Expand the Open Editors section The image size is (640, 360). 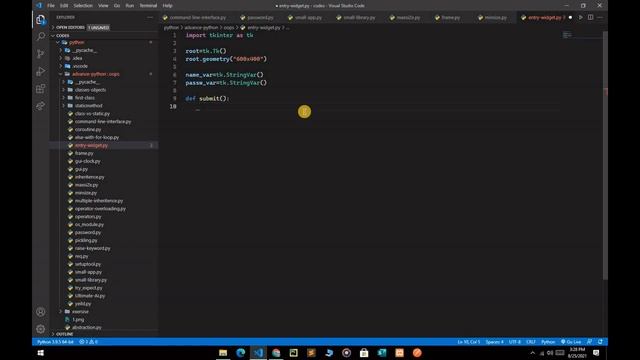coord(70,27)
